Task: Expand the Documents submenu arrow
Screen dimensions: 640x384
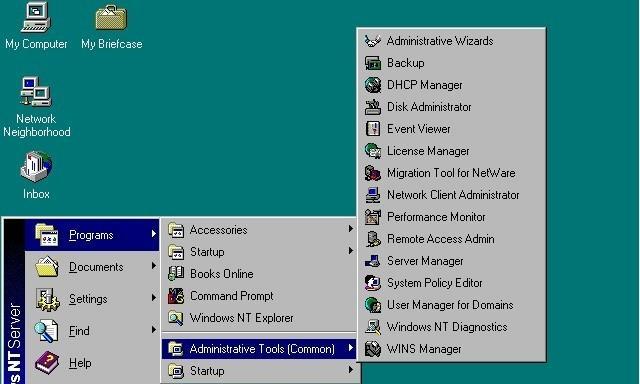Action: coord(153,266)
